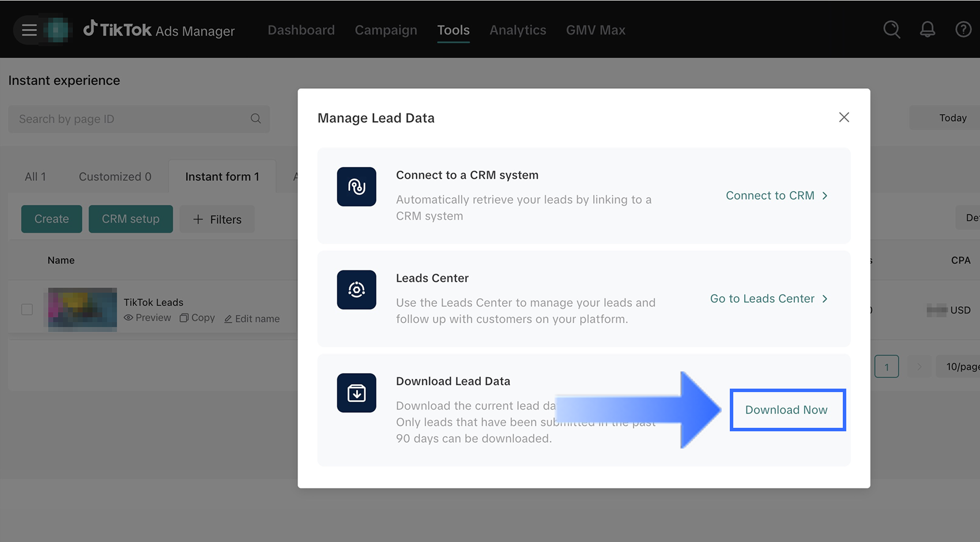Image resolution: width=980 pixels, height=542 pixels.
Task: Switch to the Customized 0 tab
Action: point(115,177)
